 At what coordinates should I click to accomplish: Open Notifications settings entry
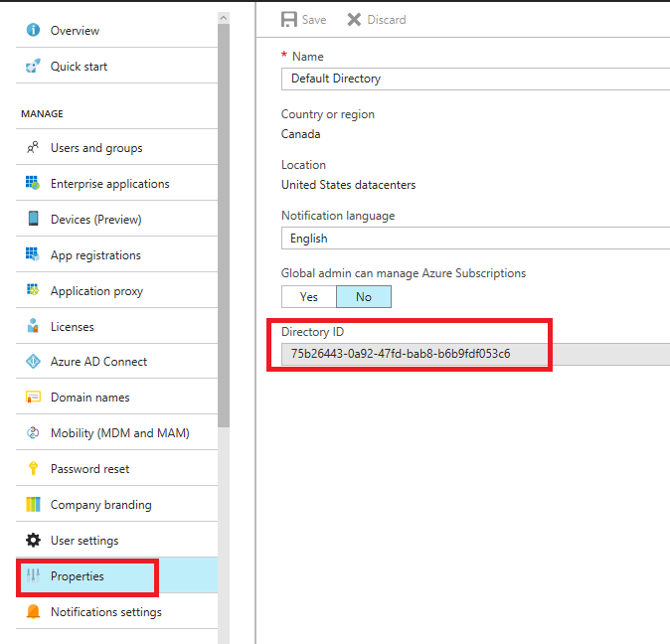click(116, 612)
